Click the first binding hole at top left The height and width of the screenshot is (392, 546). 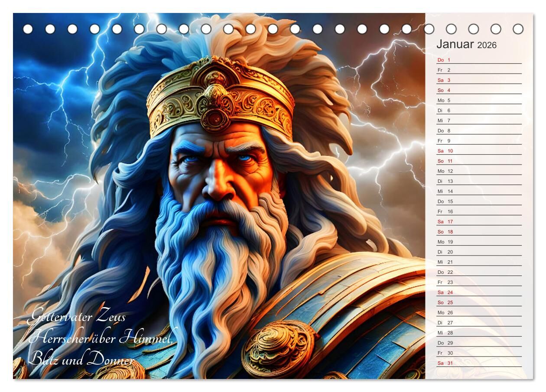click(x=28, y=29)
